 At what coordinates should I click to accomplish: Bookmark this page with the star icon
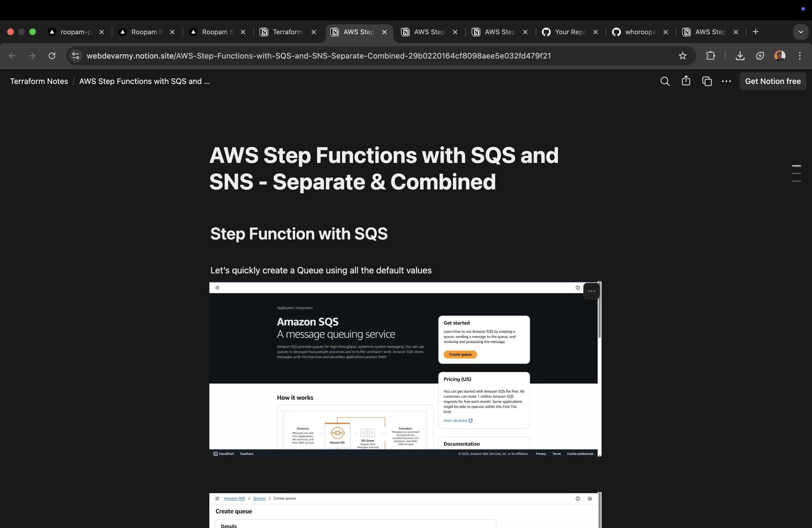682,56
